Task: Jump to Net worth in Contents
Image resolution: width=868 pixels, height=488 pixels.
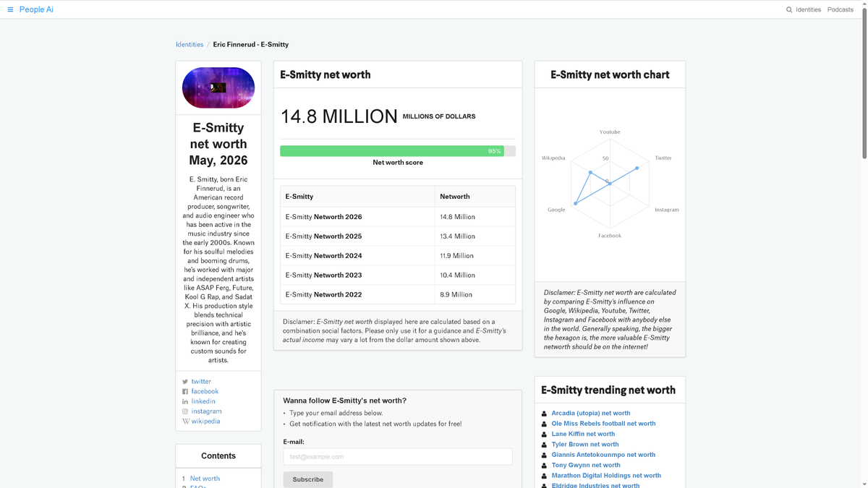Action: (205, 479)
